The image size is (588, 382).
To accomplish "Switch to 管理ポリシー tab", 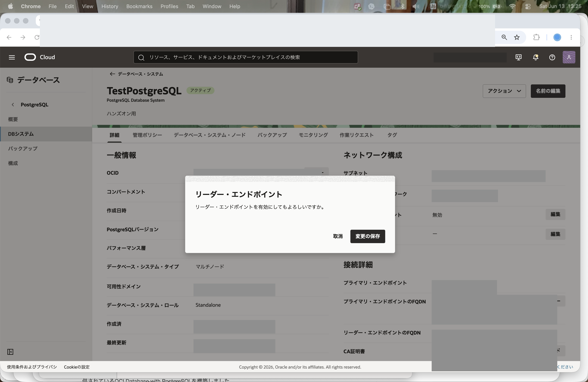I will click(147, 135).
